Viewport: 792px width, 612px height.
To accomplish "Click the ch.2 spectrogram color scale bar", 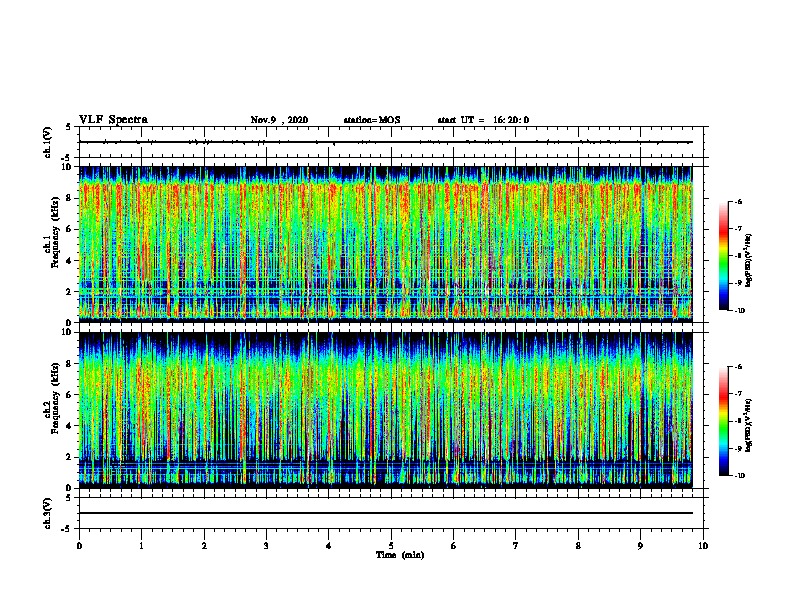I will click(x=724, y=421).
